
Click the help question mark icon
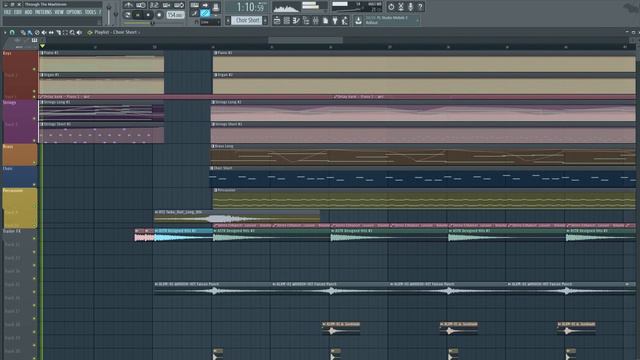click(x=420, y=7)
